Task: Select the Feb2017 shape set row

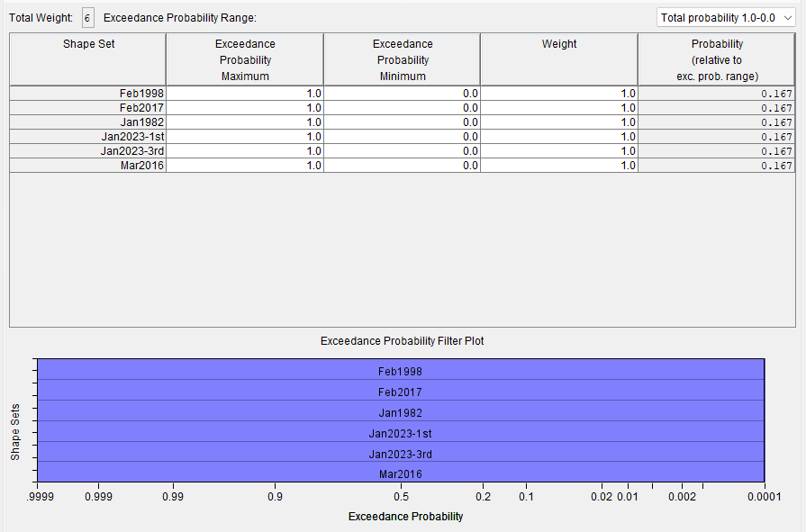Action: pyautogui.click(x=88, y=108)
